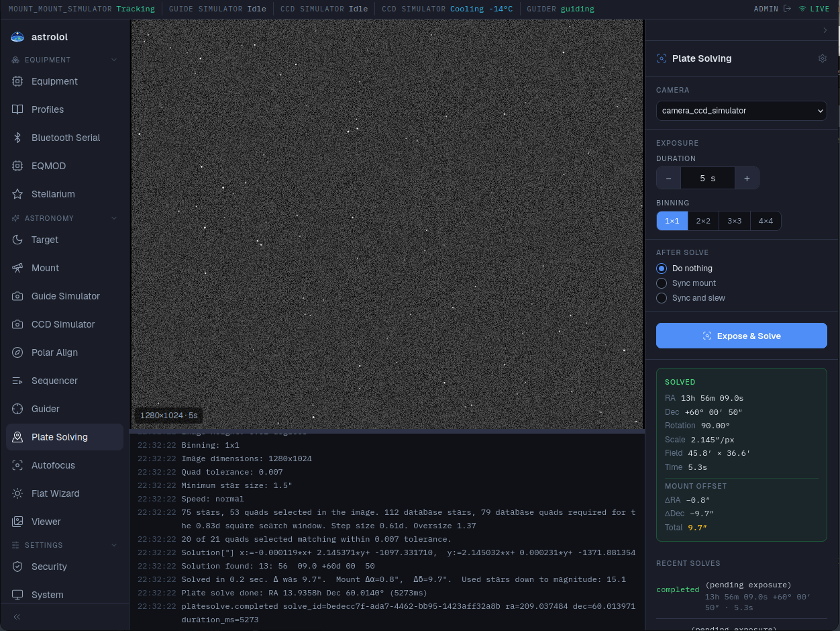Open the Plate Solving page

pos(64,437)
